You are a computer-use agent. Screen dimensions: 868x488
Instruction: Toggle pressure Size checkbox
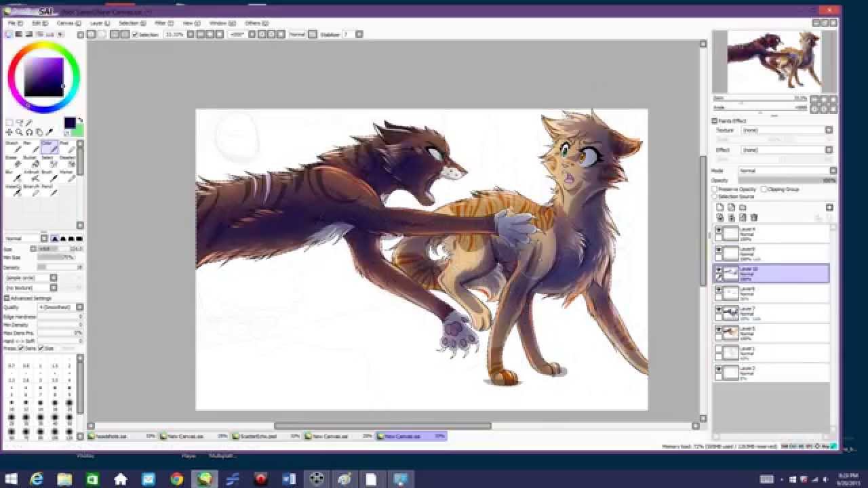[41, 348]
